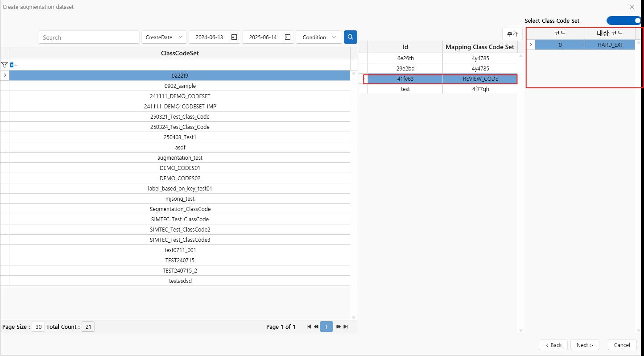Click the Next > button

(584, 345)
